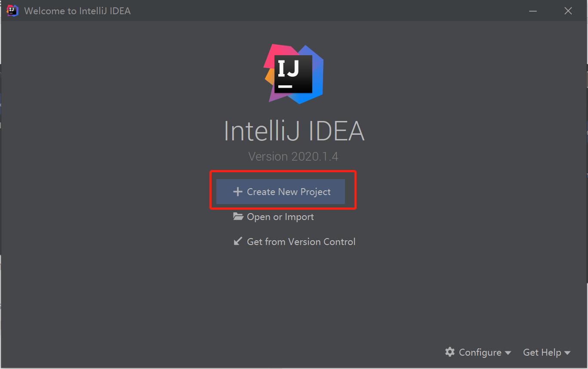The width and height of the screenshot is (588, 369).
Task: Click the chevron arrow beside Get Help
Action: tap(567, 353)
